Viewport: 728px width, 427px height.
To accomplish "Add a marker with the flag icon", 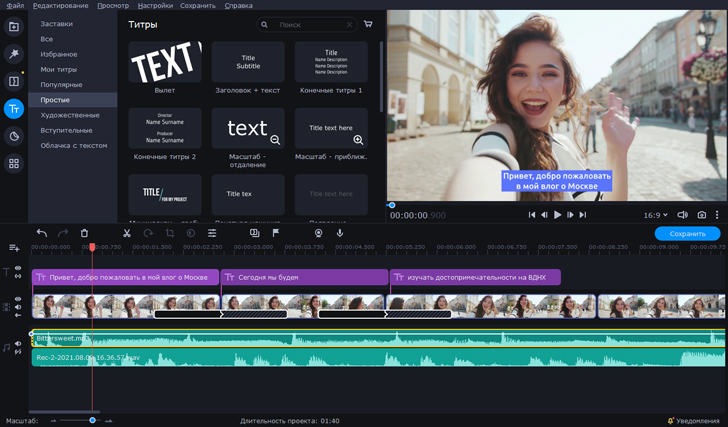I will [x=276, y=233].
